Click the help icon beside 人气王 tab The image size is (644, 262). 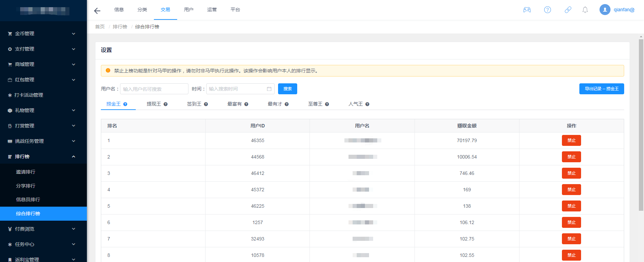coord(367,104)
